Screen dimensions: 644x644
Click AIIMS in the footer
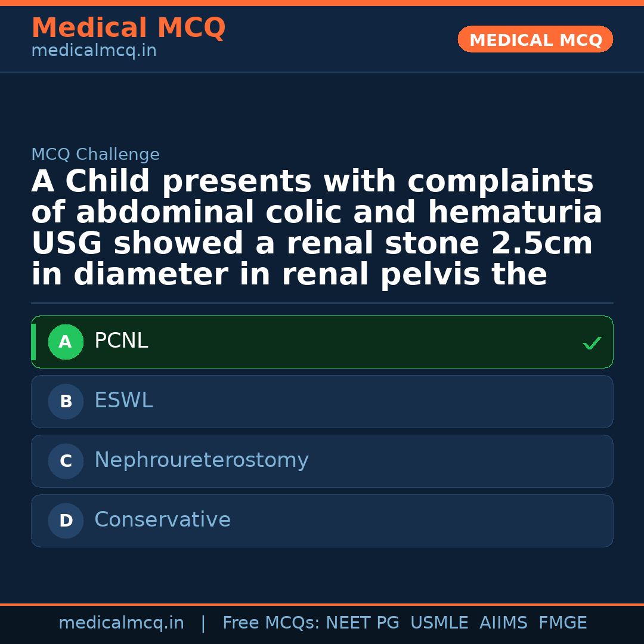(503, 623)
